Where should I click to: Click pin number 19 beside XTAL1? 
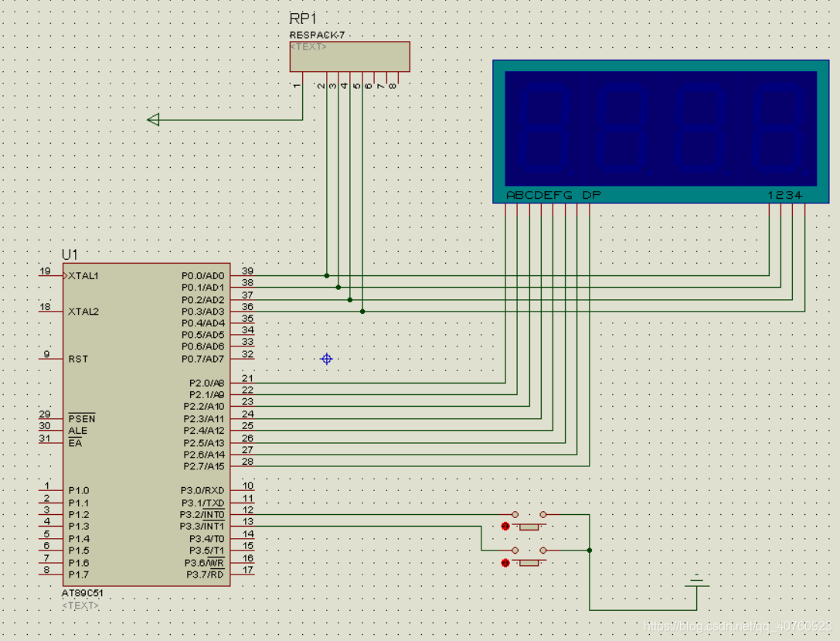pyautogui.click(x=45, y=271)
